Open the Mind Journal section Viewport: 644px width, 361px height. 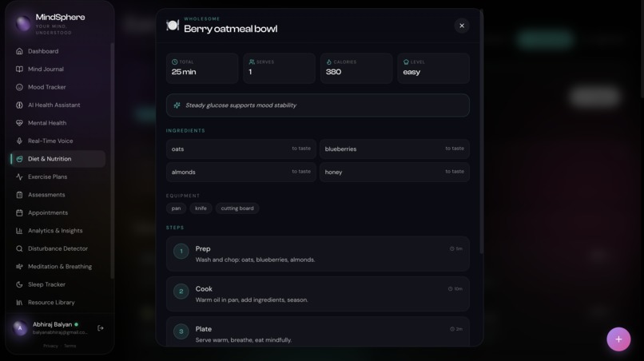(58, 69)
